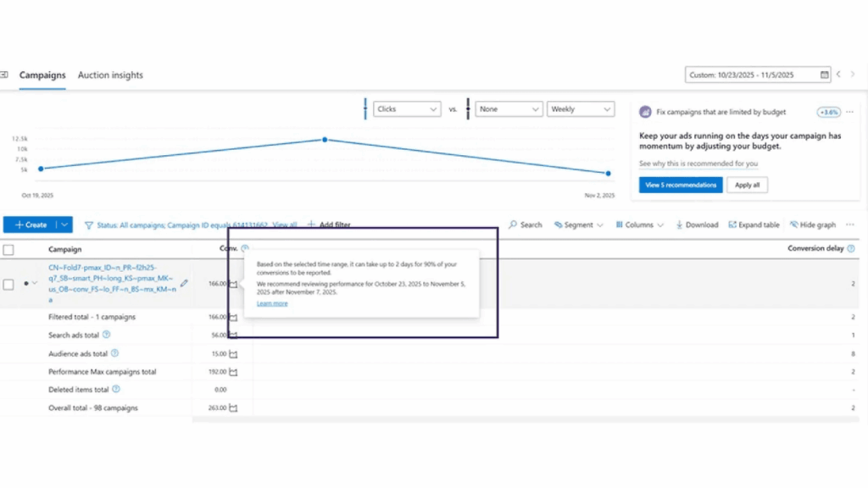
Task: Open campaign status dropdown chevron
Action: [x=35, y=283]
